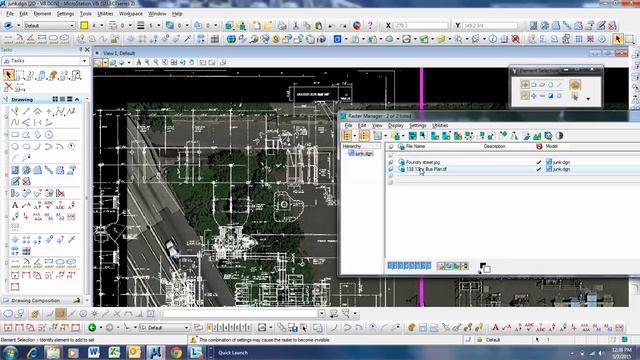Click the green back arrow in the bottom toolbar
The image size is (640, 360).
tap(92, 327)
